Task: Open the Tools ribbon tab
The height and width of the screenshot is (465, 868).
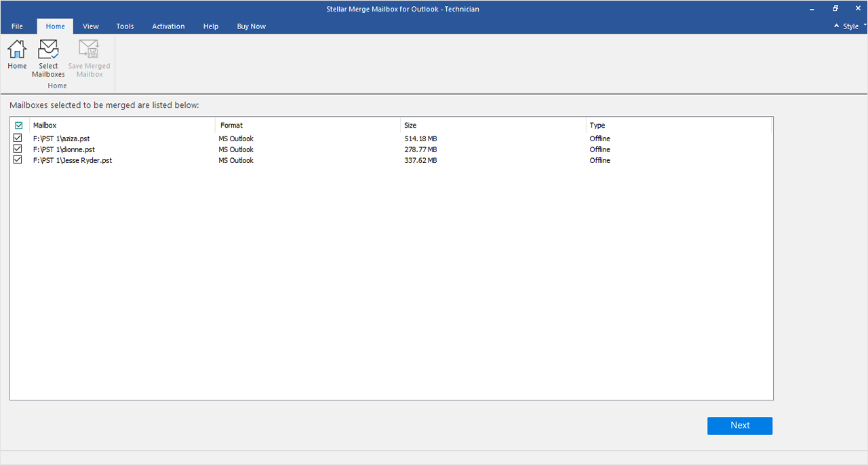Action: point(125,26)
